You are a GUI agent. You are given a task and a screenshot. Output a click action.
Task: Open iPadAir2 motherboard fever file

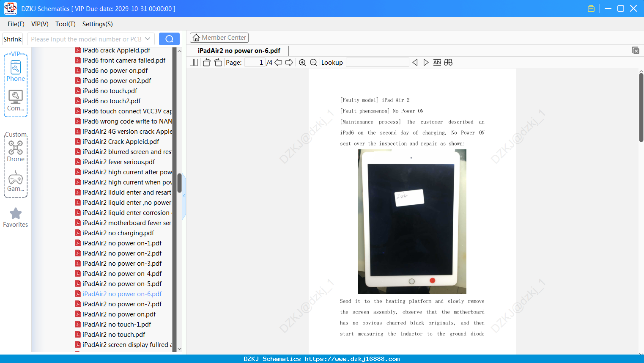(127, 223)
